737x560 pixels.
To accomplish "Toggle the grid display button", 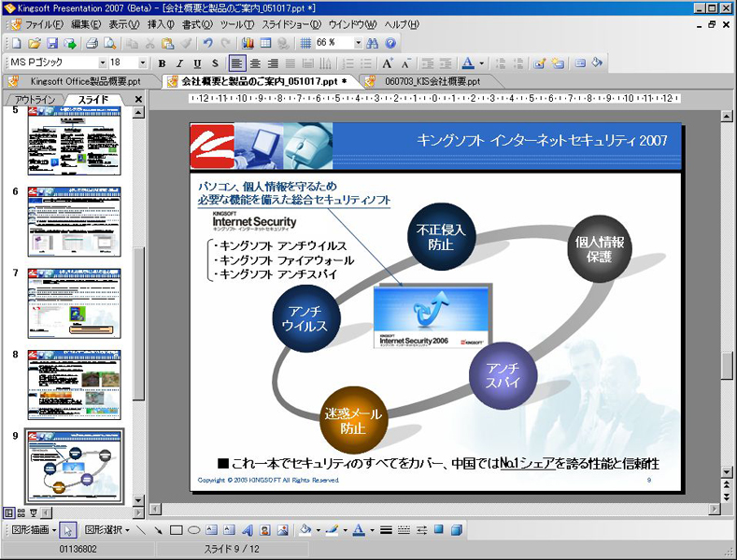I will tap(305, 43).
